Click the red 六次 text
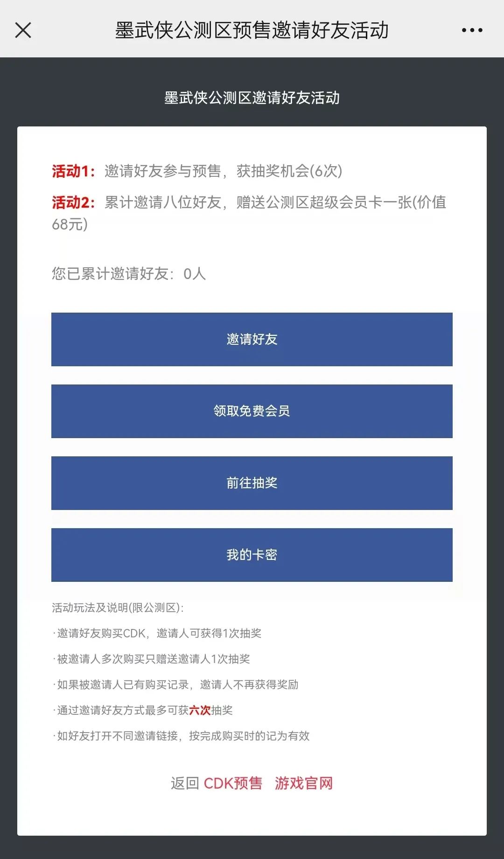Screen dimensions: 504x859 (x=200, y=710)
